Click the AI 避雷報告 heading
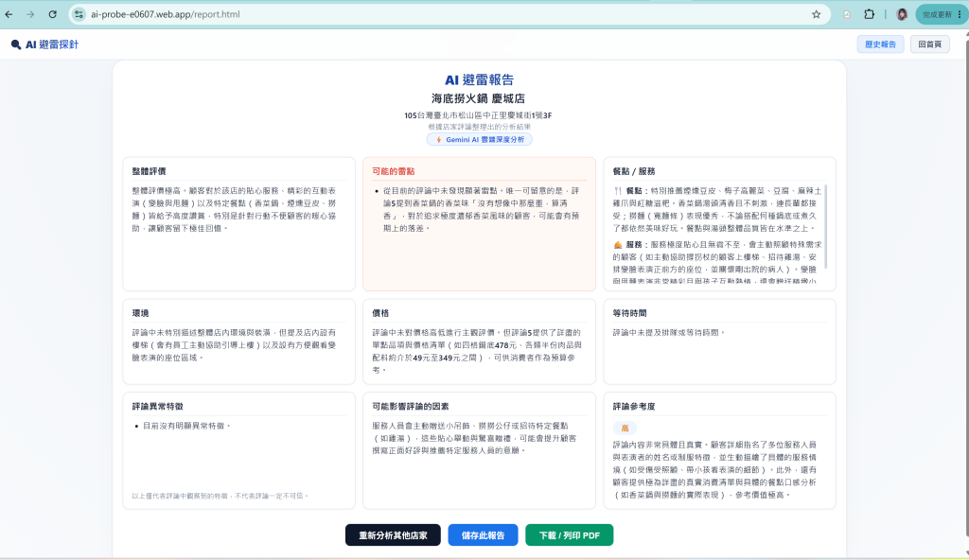 (x=479, y=79)
